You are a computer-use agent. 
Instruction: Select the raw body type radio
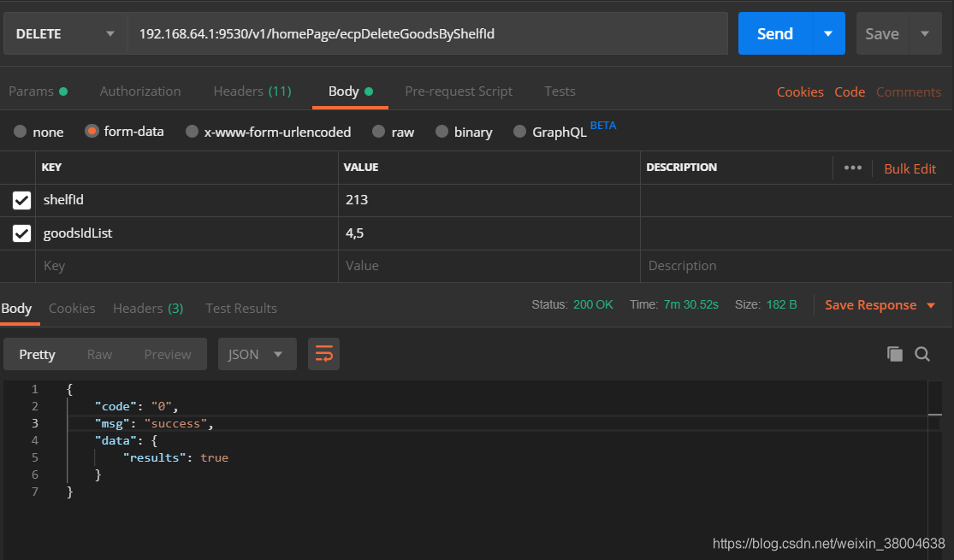pos(380,132)
